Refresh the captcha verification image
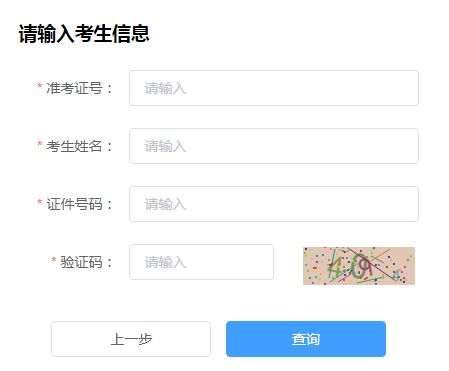449x371 pixels. (359, 266)
